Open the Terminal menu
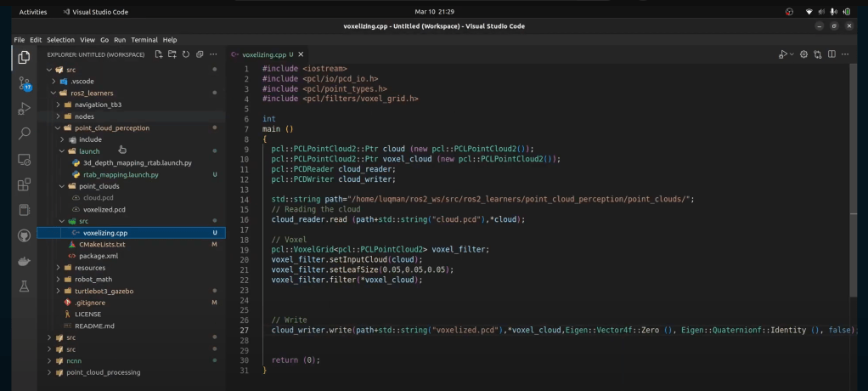Image resolution: width=868 pixels, height=391 pixels. (x=144, y=40)
